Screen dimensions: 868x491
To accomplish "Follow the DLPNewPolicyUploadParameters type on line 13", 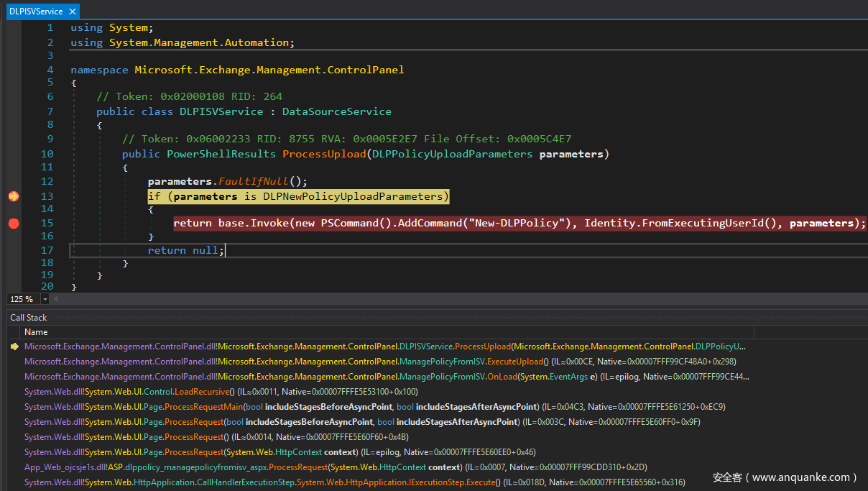I will tap(353, 196).
